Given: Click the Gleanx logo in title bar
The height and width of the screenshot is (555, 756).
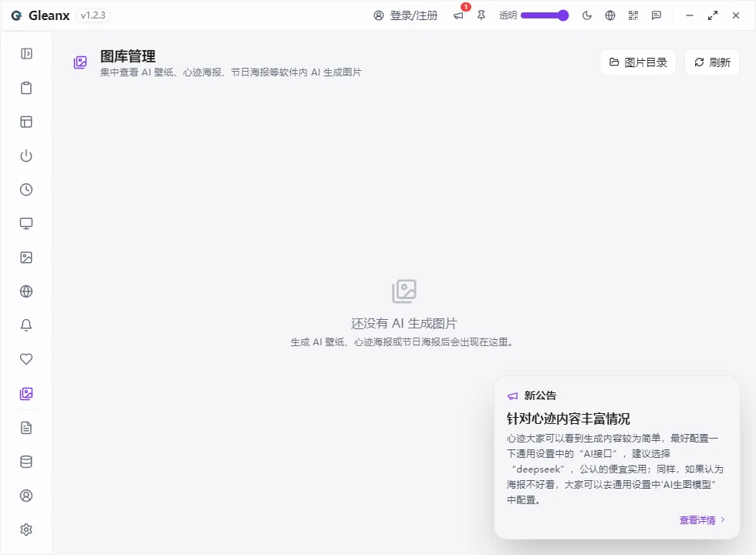Looking at the screenshot, I should click(x=16, y=15).
